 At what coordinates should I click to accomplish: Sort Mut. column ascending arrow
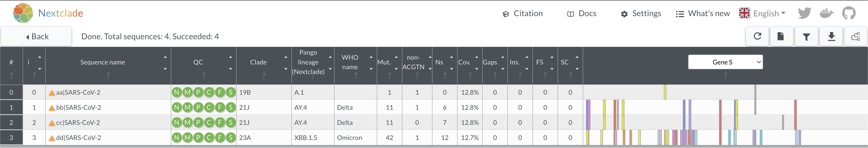coord(396,57)
